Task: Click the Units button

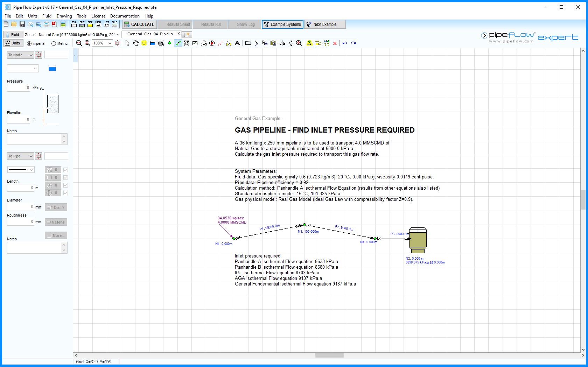Action: (x=13, y=43)
